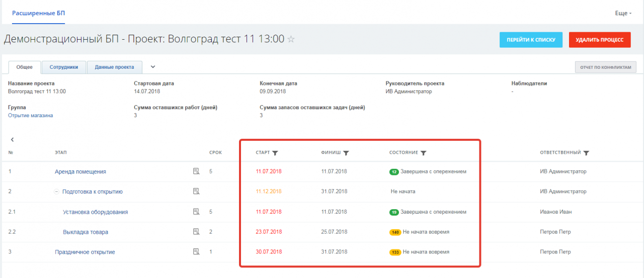Click the Срок column header
This screenshot has width=644, height=278.
[x=215, y=152]
